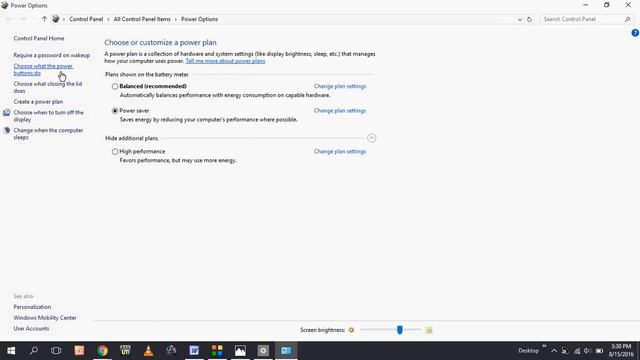The width and height of the screenshot is (640, 360).
Task: Select Power saver plan radio
Action: [115, 111]
